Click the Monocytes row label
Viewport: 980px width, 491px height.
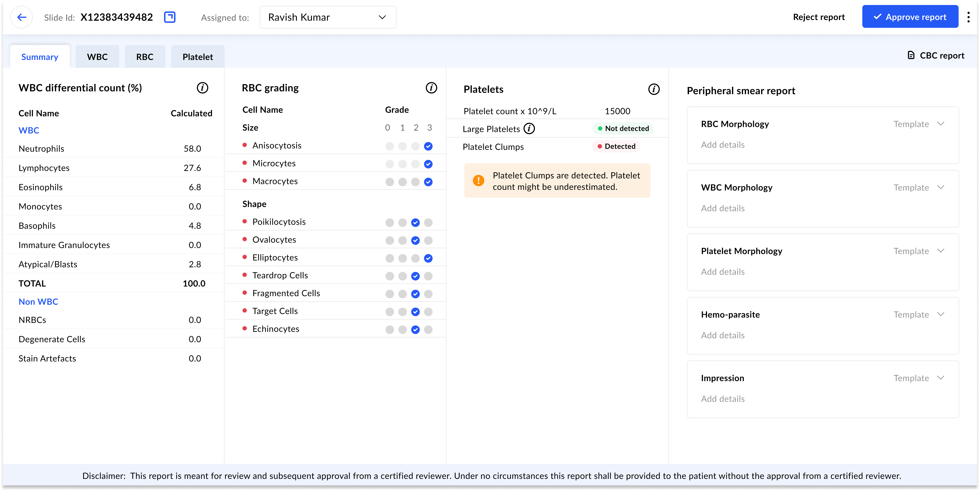(x=40, y=207)
